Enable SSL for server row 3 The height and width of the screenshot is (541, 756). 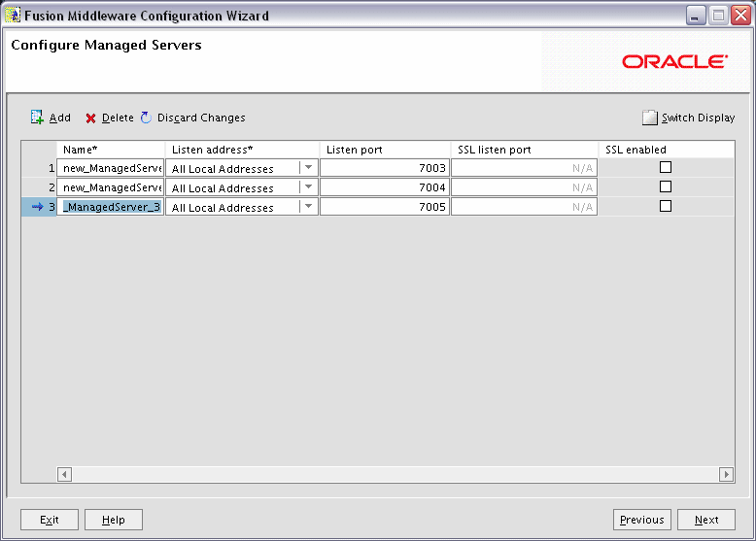[666, 206]
